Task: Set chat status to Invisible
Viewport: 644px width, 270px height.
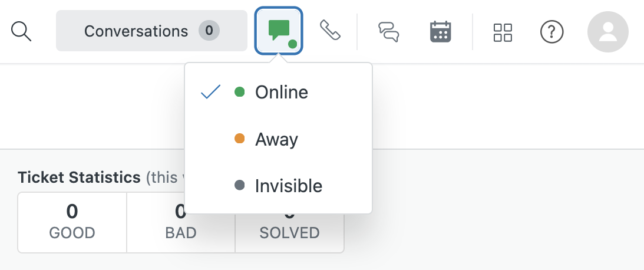Action: tap(288, 186)
